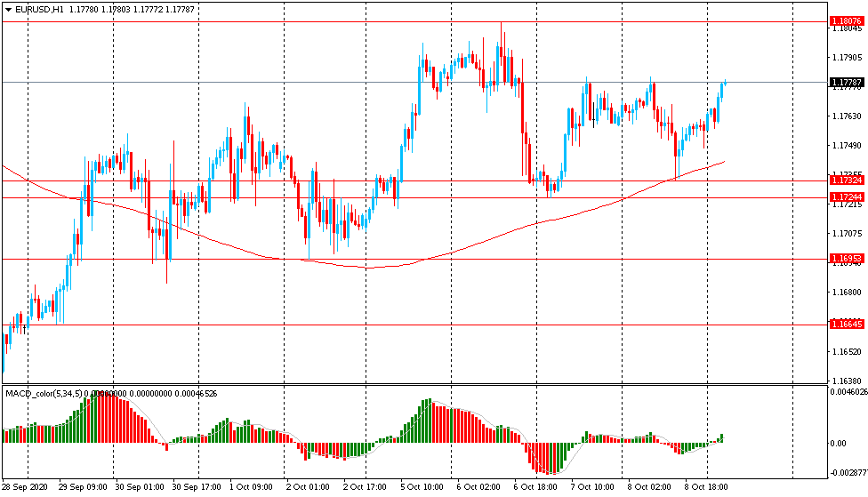868x497 pixels.
Task: Click the 29 Sep 09:00 time axis label
Action: point(83,487)
